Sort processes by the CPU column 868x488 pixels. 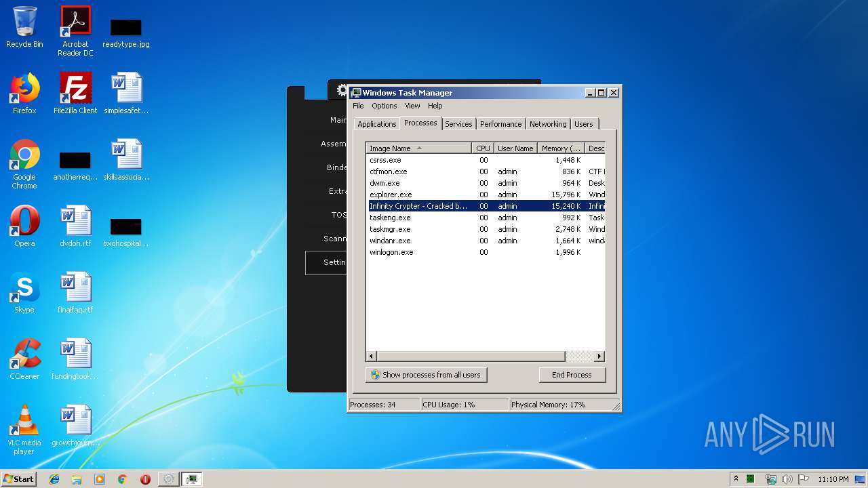[483, 148]
